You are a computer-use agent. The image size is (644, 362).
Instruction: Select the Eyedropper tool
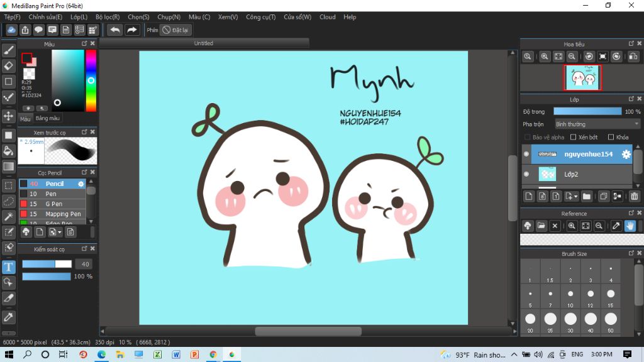(9, 317)
